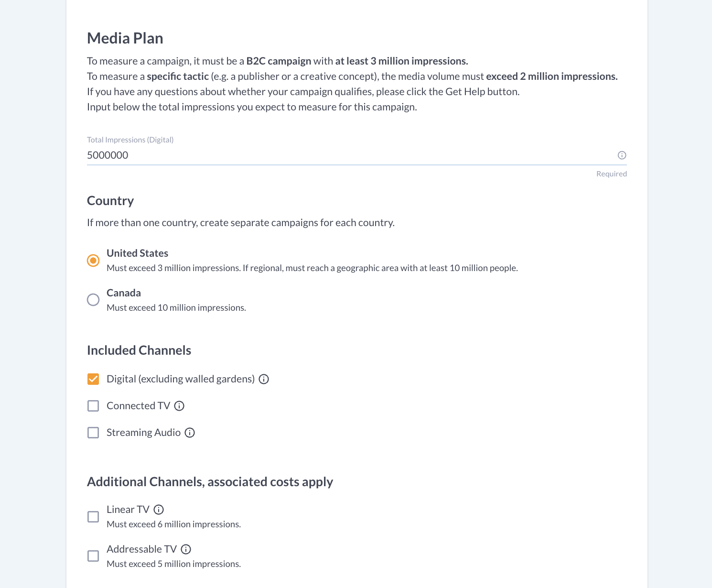Check the Linear TV checkbox box
Screen dimensions: 712x588
93,517
